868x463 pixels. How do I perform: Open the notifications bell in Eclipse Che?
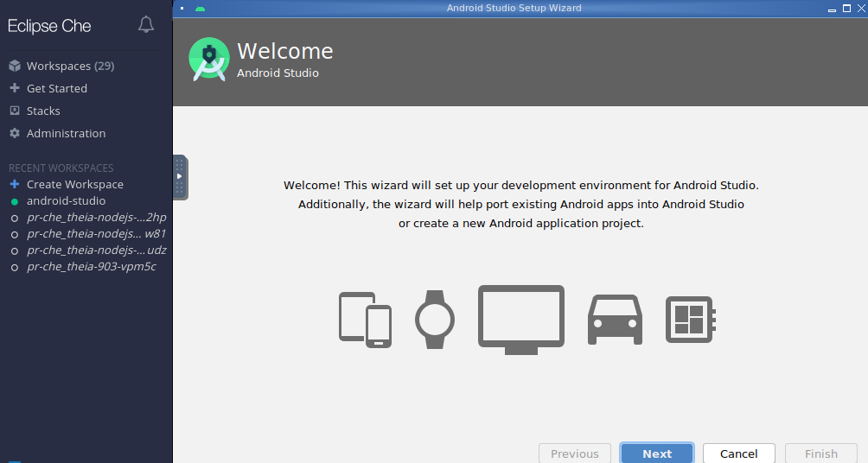coord(146,24)
